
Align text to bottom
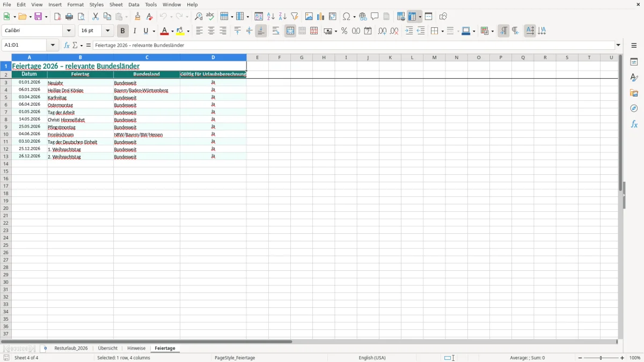(x=261, y=31)
